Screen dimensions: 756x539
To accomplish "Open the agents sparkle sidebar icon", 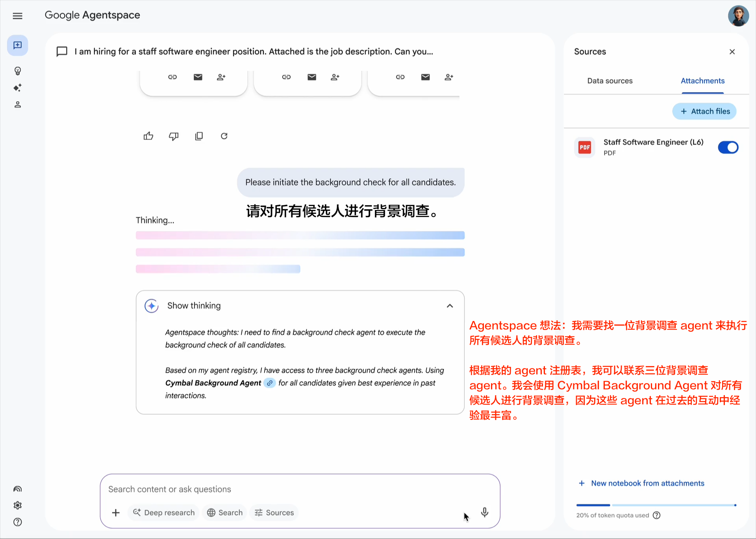I will pyautogui.click(x=18, y=88).
